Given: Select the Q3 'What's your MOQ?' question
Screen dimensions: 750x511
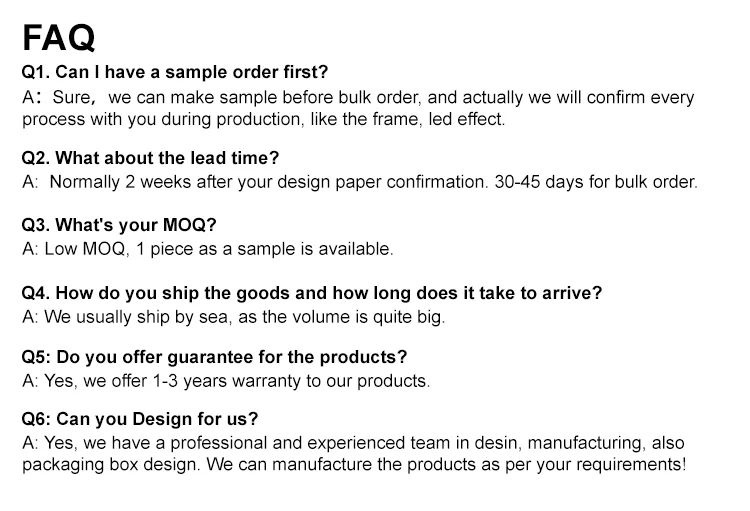Looking at the screenshot, I should tap(119, 224).
